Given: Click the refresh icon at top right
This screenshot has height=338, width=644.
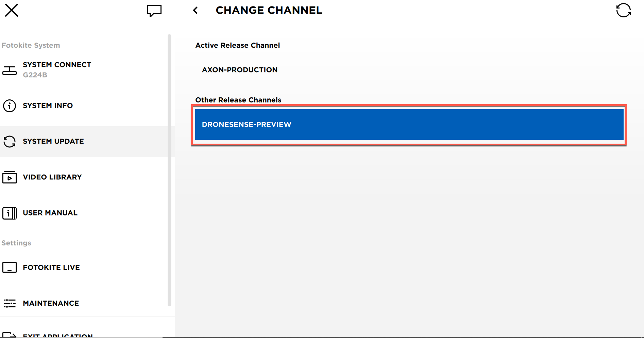Looking at the screenshot, I should click(623, 10).
